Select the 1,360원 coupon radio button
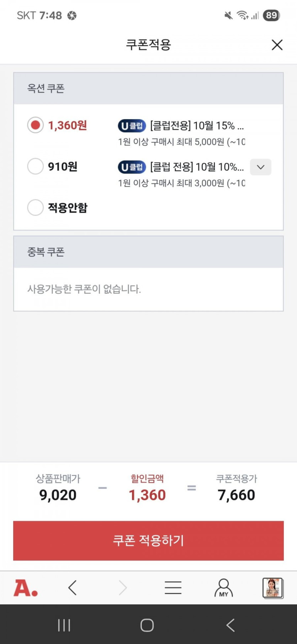Image resolution: width=297 pixels, height=644 pixels. (36, 125)
